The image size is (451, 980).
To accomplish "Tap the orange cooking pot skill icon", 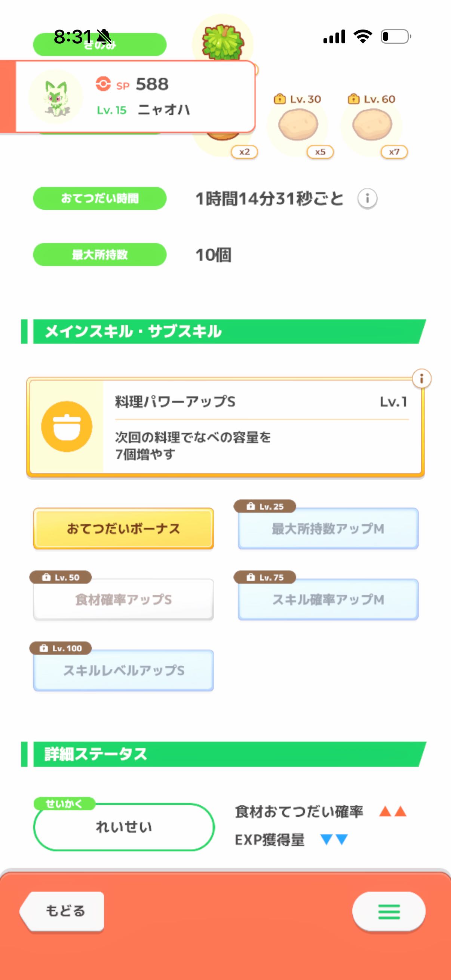I will [67, 426].
